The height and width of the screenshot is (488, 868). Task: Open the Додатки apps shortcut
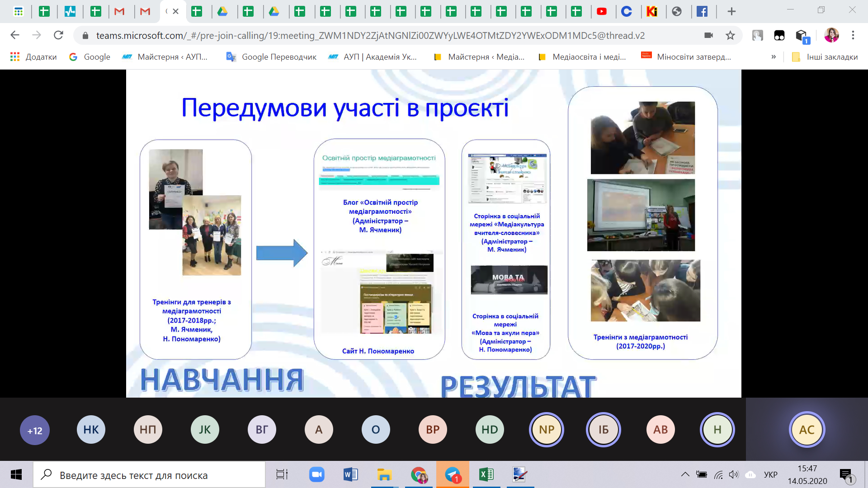coord(34,56)
